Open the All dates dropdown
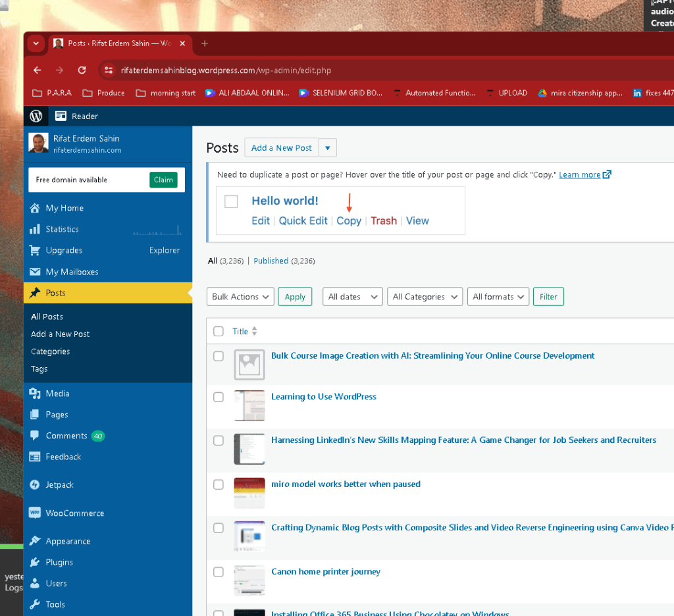674x616 pixels. (353, 297)
